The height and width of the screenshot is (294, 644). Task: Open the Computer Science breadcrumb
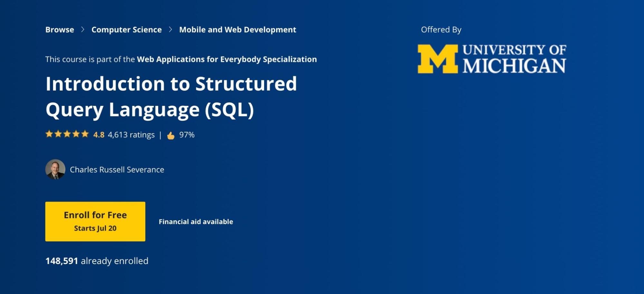[x=126, y=30]
